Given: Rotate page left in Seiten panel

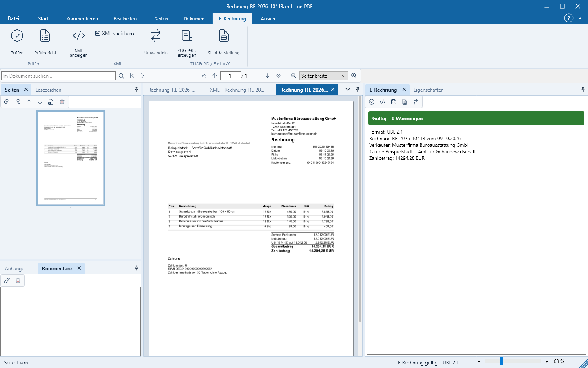Looking at the screenshot, I should [7, 102].
